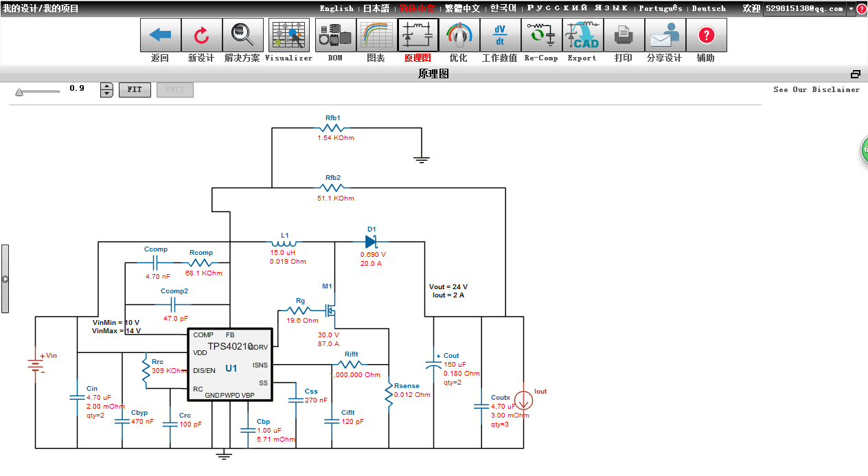Select the Cout output capacitor symbol
Screen dimensions: 868x476
(x=433, y=365)
